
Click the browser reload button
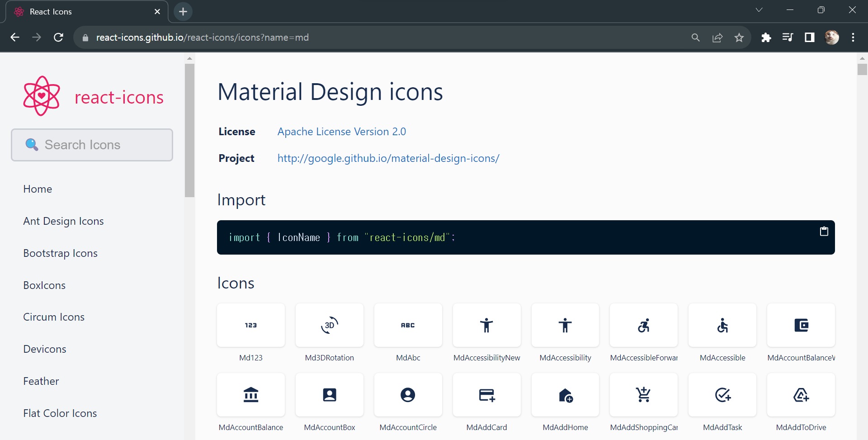[x=58, y=38]
